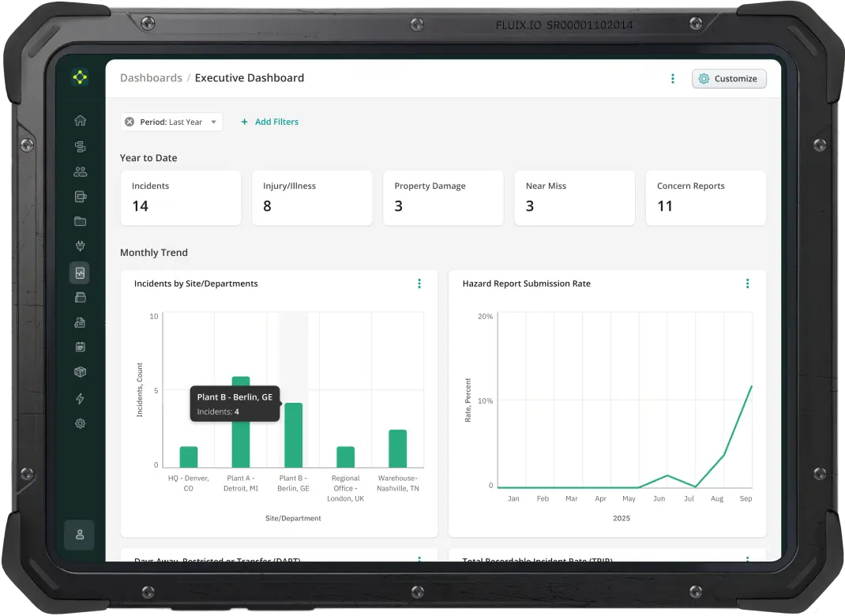The image size is (845, 616).
Task: Open the Incidents by Site/Departments options menu
Action: 419,284
